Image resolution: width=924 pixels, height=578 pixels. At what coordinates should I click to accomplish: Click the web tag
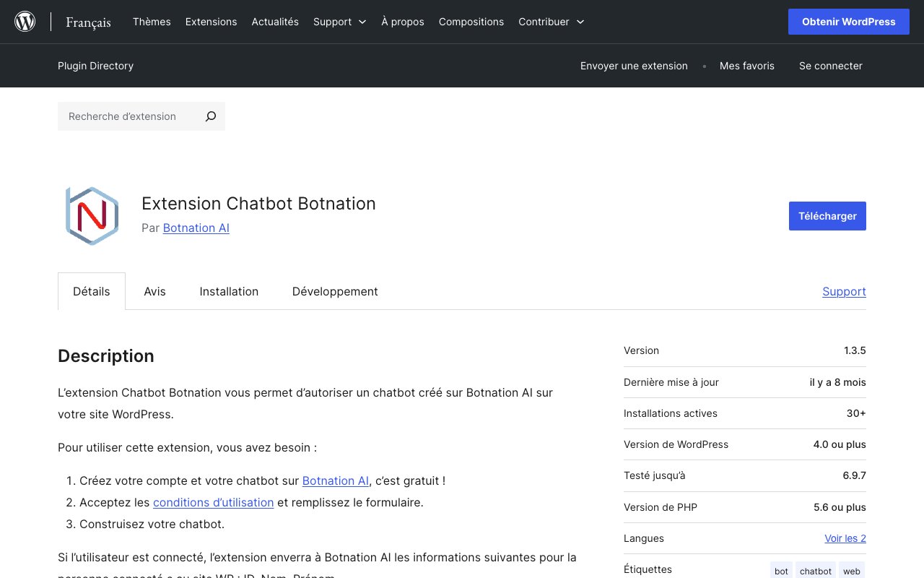[x=852, y=571]
